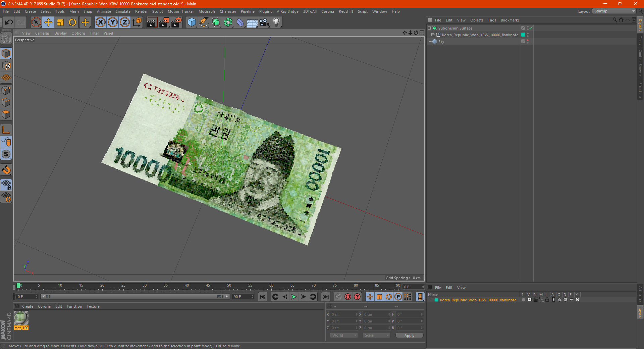Toggle banknote object visibility dots
This screenshot has height=349, width=644.
pyautogui.click(x=528, y=35)
